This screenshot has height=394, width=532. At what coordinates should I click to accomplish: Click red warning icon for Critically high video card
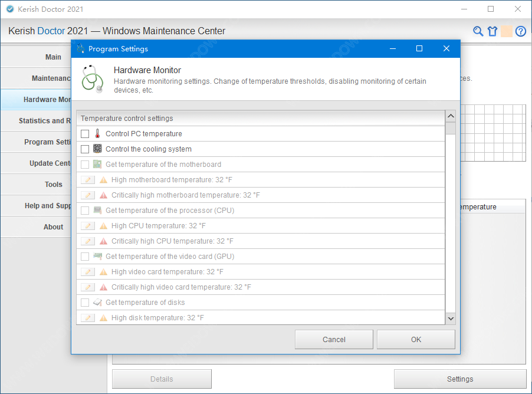[x=103, y=287]
